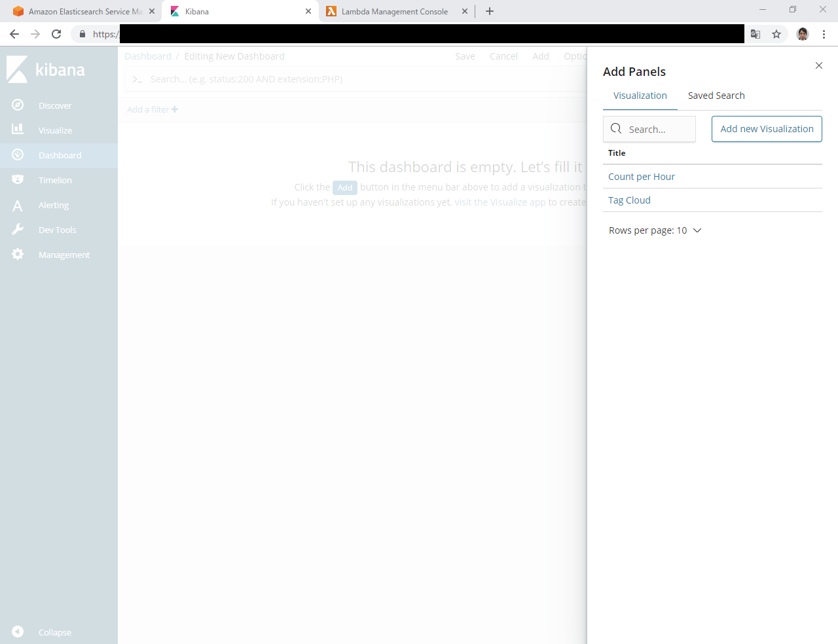Click the Dev Tools wrench icon

pyautogui.click(x=18, y=230)
